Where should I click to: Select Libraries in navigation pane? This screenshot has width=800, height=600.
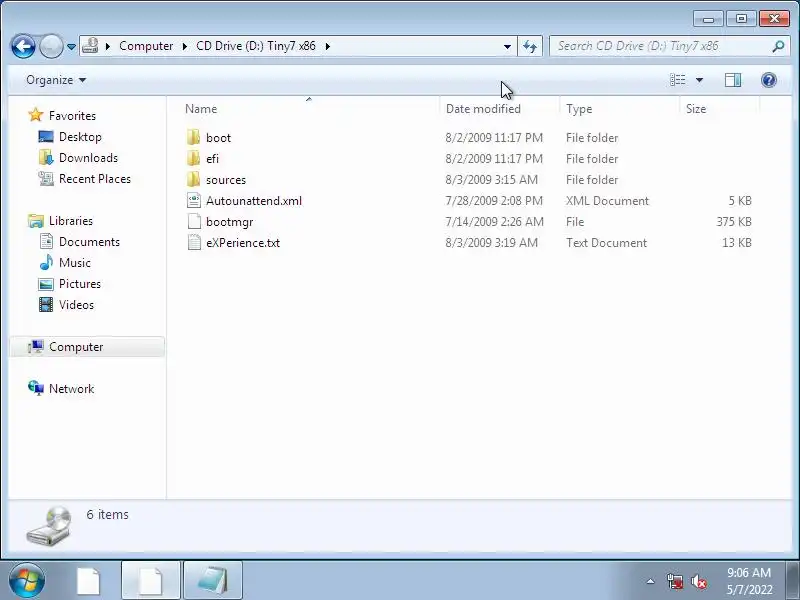[70, 221]
